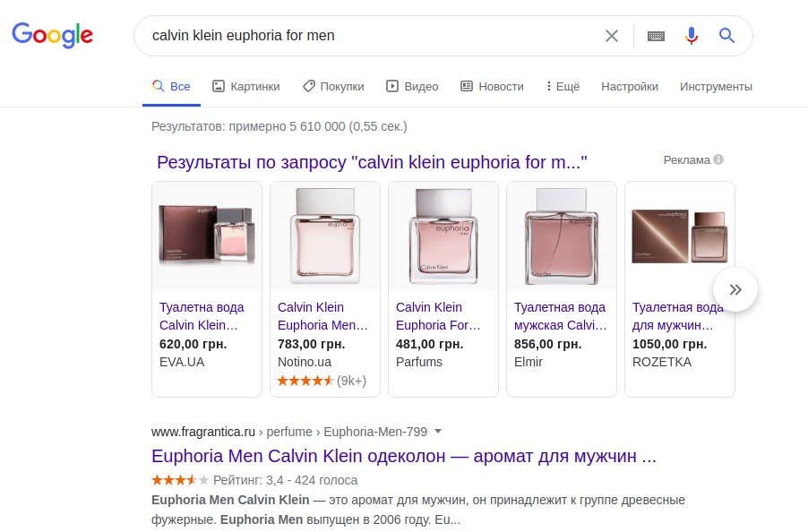Expand the fragrantica result dropdown arrow
Viewport: 808px width, 532px height.
[438, 430]
